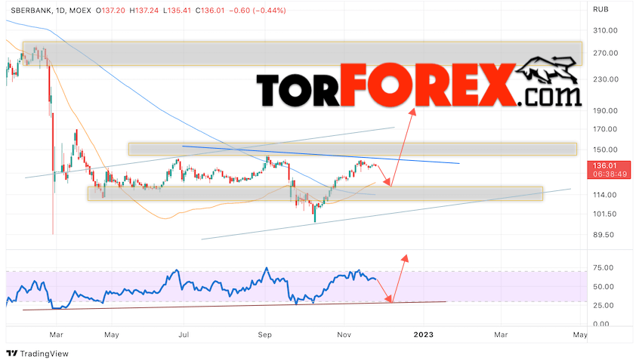
Task: Click the 2023 time axis label
Action: (424, 335)
